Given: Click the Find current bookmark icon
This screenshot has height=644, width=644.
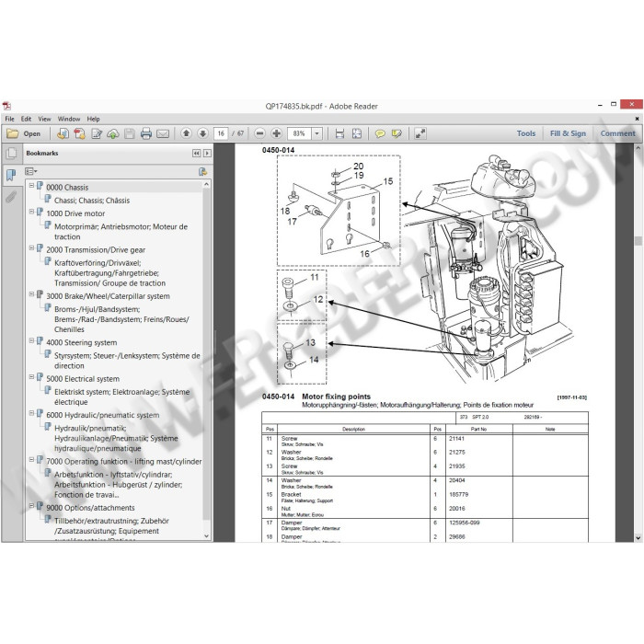Looking at the screenshot, I should pyautogui.click(x=202, y=172).
